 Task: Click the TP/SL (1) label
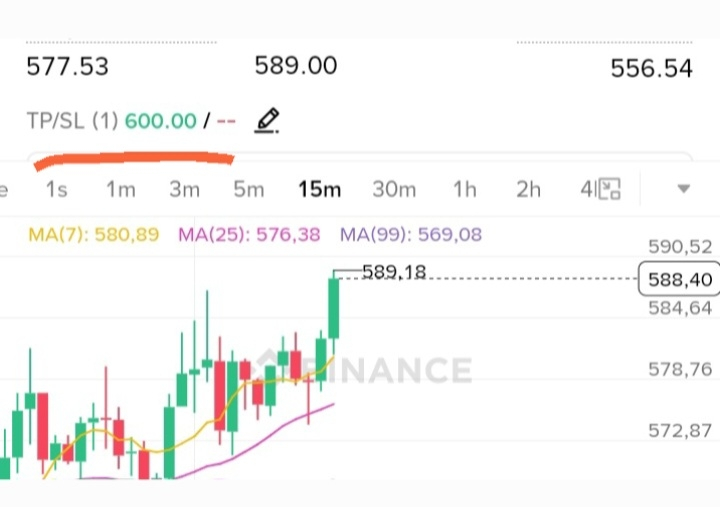(73, 121)
